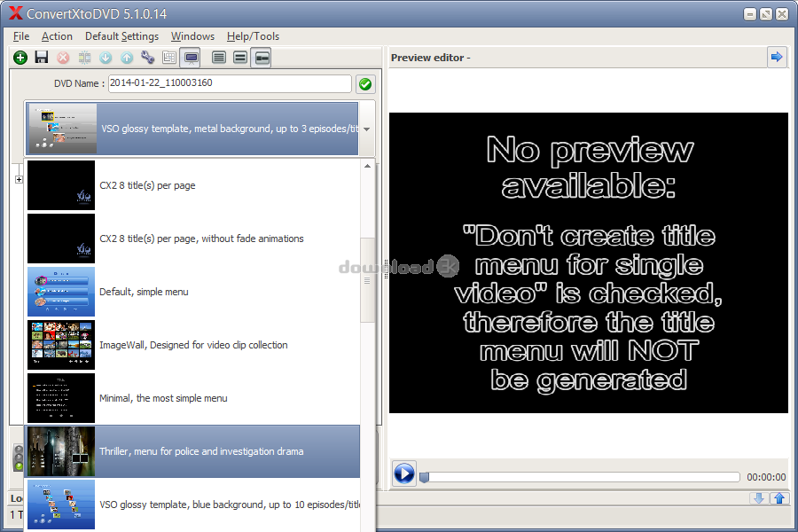
Task: Open the Action menu
Action: click(57, 36)
